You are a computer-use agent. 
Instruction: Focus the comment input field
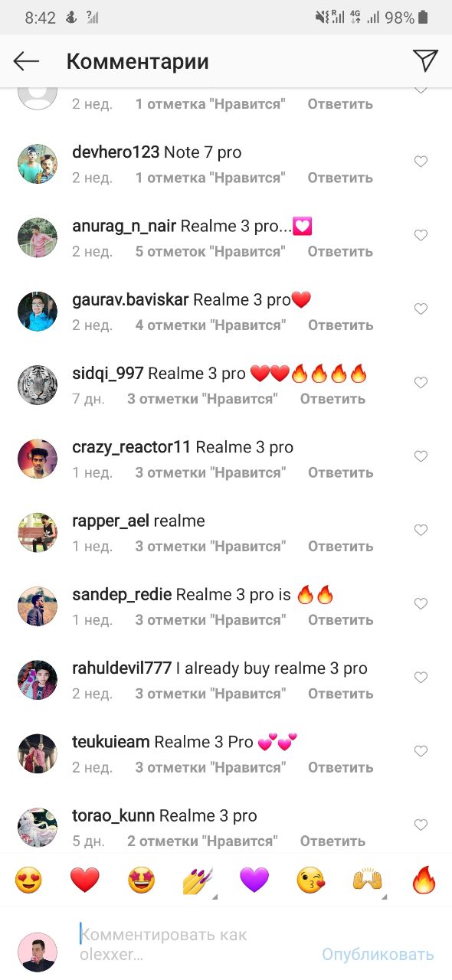click(195, 944)
